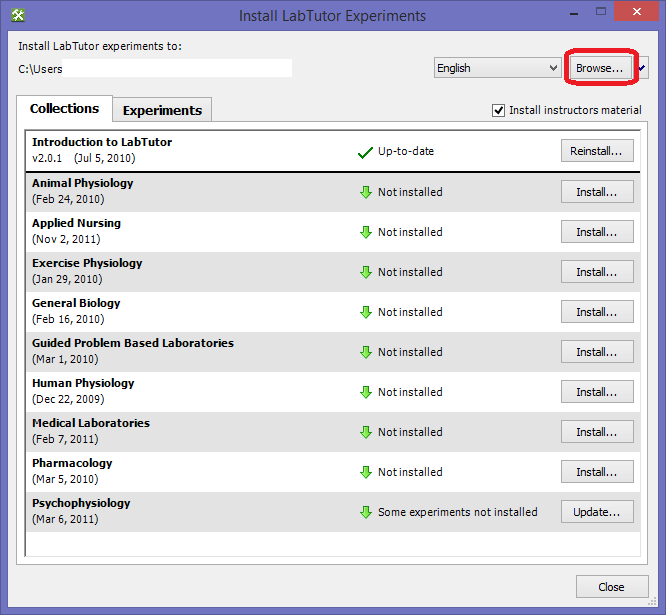Screen dimensions: 666x615
Task: Click Pharmacology green download arrow icon
Action: pyautogui.click(x=366, y=472)
